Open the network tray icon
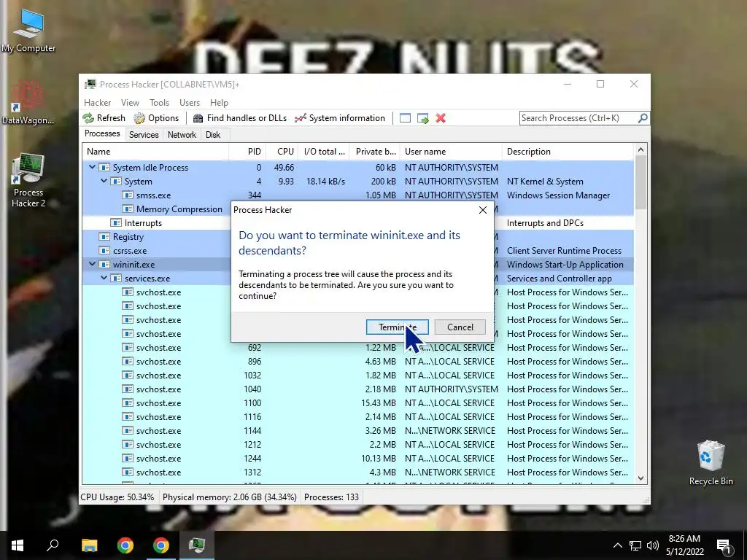Screen dimensions: 747x560 point(635,545)
